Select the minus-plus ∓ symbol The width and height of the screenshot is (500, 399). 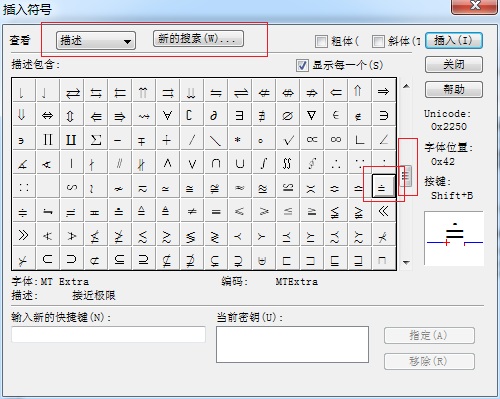tap(143, 139)
